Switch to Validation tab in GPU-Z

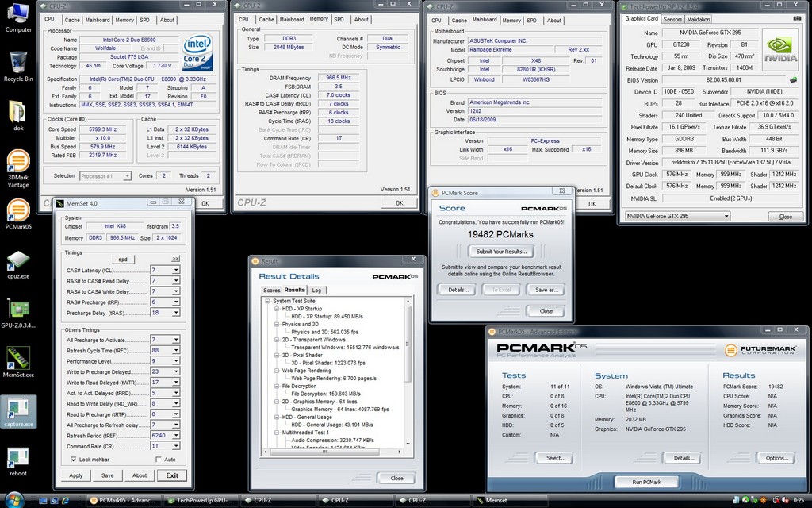(x=699, y=19)
